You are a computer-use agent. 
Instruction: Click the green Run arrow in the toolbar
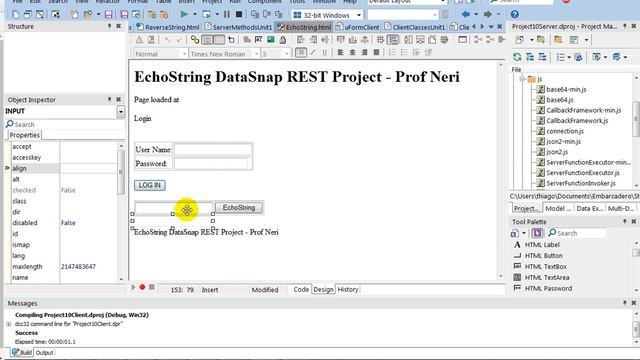(184, 15)
